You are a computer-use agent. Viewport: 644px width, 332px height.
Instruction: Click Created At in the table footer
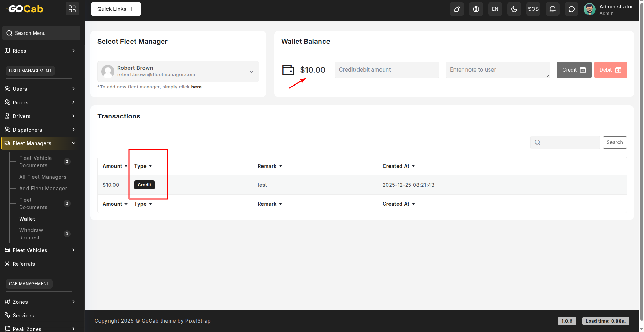(399, 204)
